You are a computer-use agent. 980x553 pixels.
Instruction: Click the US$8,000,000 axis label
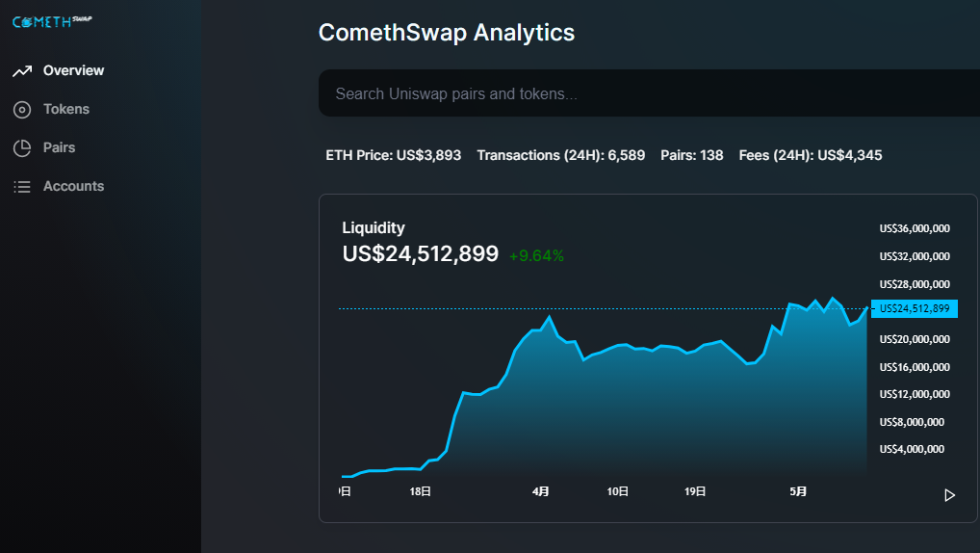click(912, 422)
